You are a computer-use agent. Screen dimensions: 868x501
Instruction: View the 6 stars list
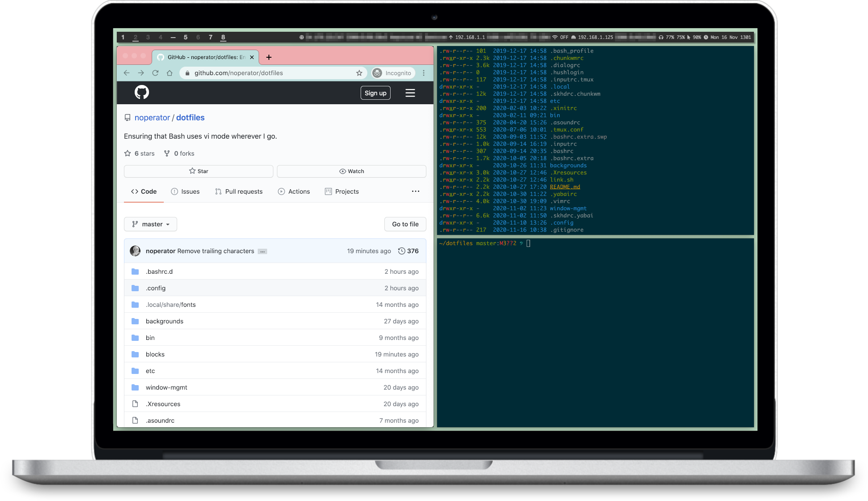pos(139,153)
